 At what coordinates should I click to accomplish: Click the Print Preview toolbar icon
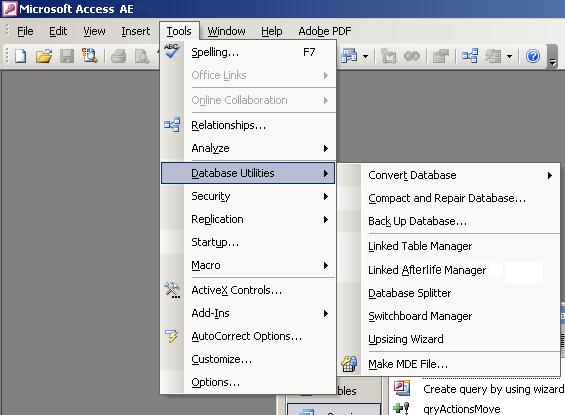(x=142, y=56)
